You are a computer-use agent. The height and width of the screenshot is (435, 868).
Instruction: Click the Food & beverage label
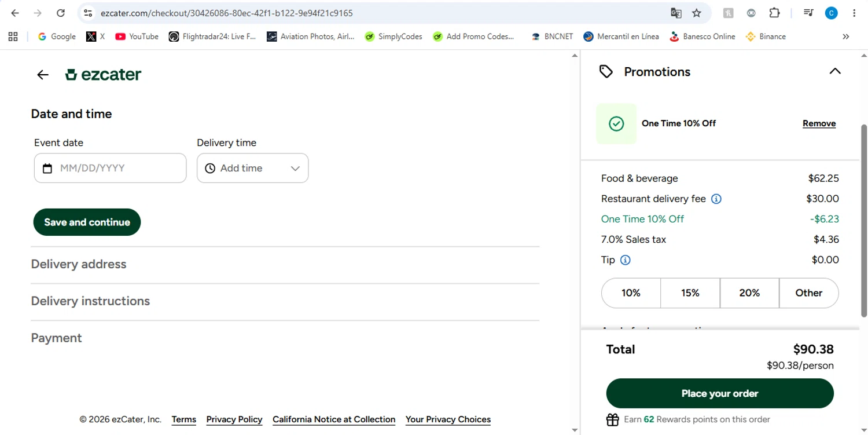pyautogui.click(x=639, y=178)
